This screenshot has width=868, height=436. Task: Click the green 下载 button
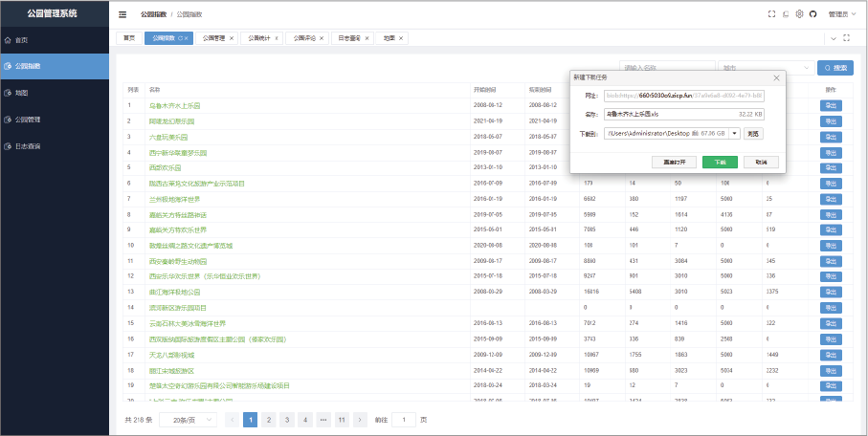pos(720,163)
